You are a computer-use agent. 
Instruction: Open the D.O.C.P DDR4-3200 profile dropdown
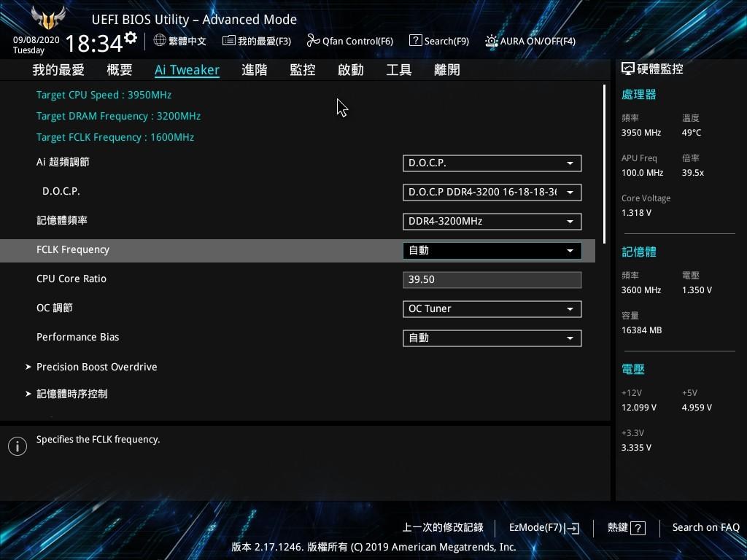pyautogui.click(x=492, y=192)
